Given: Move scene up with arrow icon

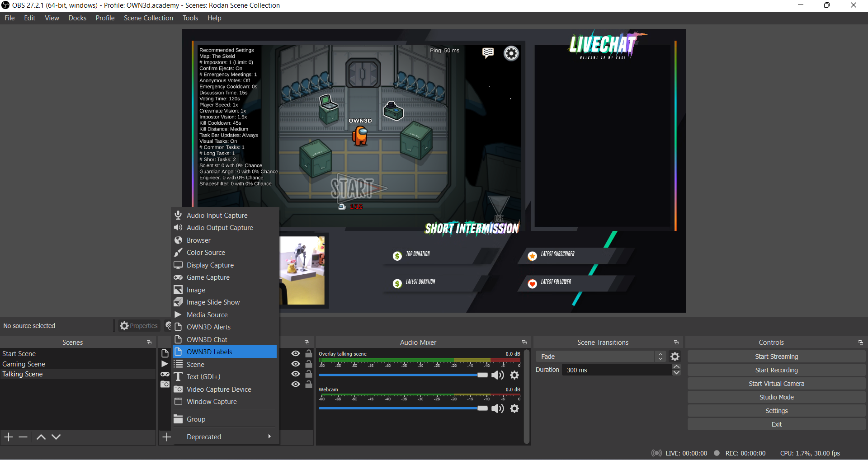Looking at the screenshot, I should pos(41,437).
